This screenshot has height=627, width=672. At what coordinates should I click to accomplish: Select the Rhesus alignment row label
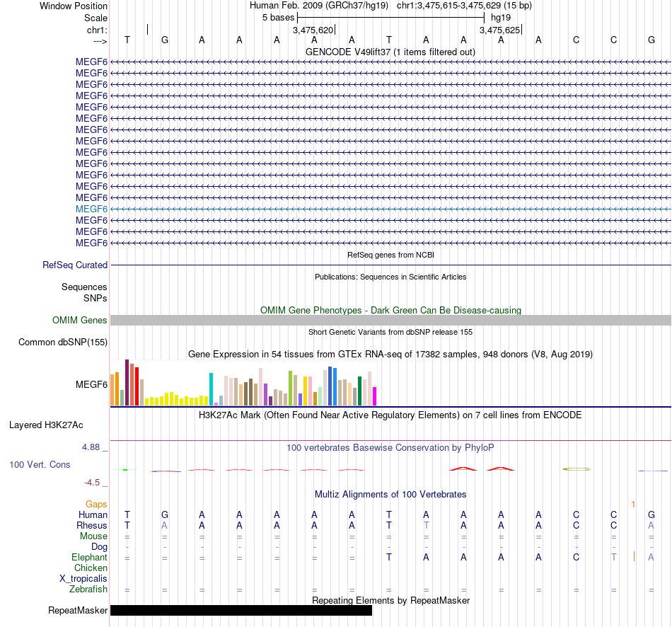click(x=92, y=525)
